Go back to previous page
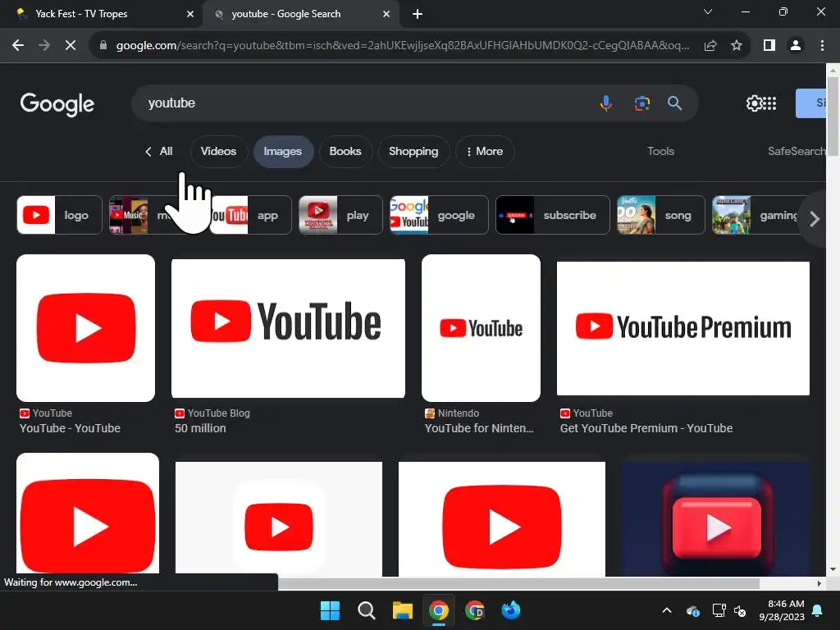 point(18,46)
